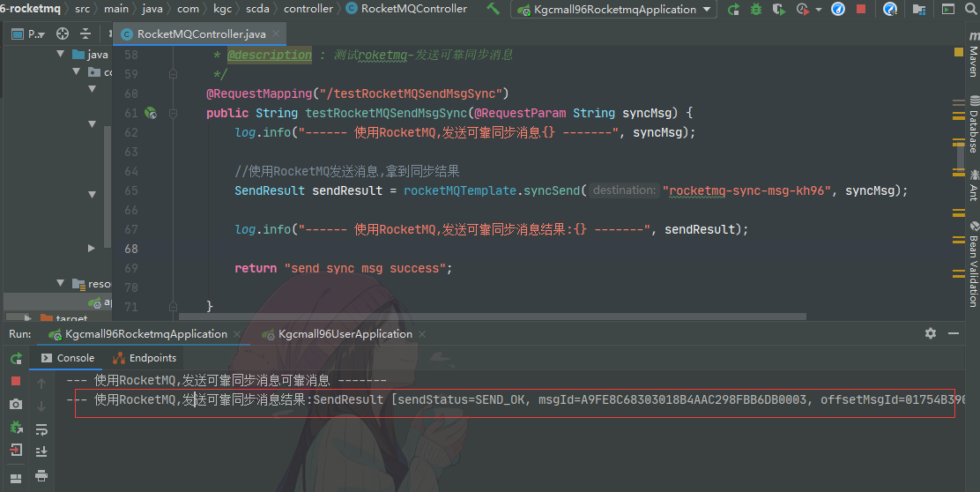Stop the running app from top toolbar
The height and width of the screenshot is (492, 980).
pos(861,10)
